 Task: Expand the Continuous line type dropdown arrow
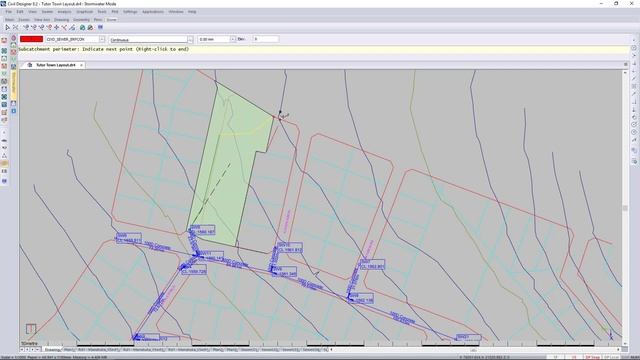pos(190,40)
